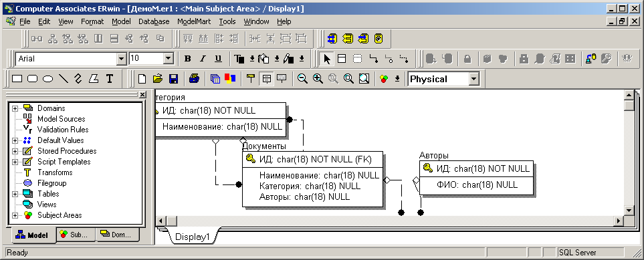The width and height of the screenshot is (644, 260).
Task: Expand the Stored Procedures tree node
Action: (15, 151)
